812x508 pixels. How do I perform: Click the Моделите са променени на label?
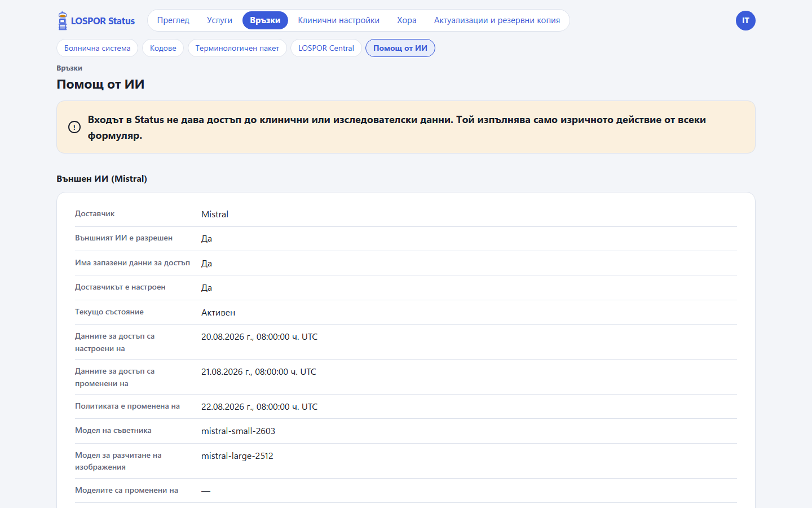point(126,491)
